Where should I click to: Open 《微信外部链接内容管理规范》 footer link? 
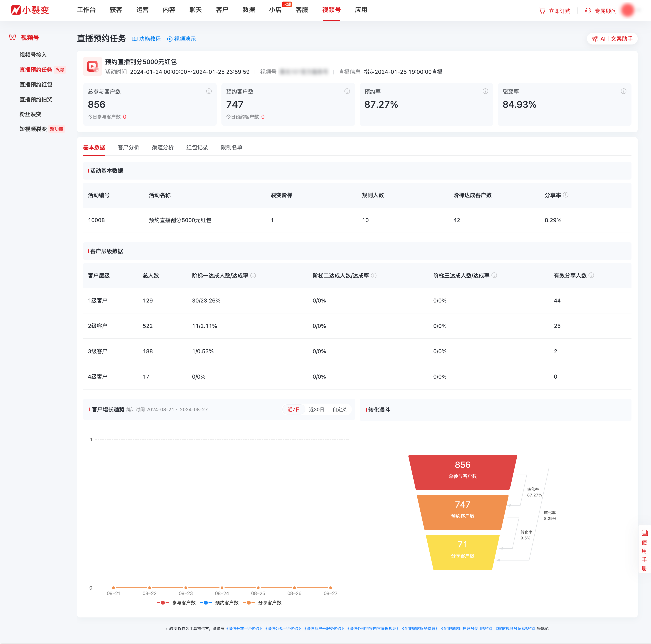pyautogui.click(x=373, y=628)
